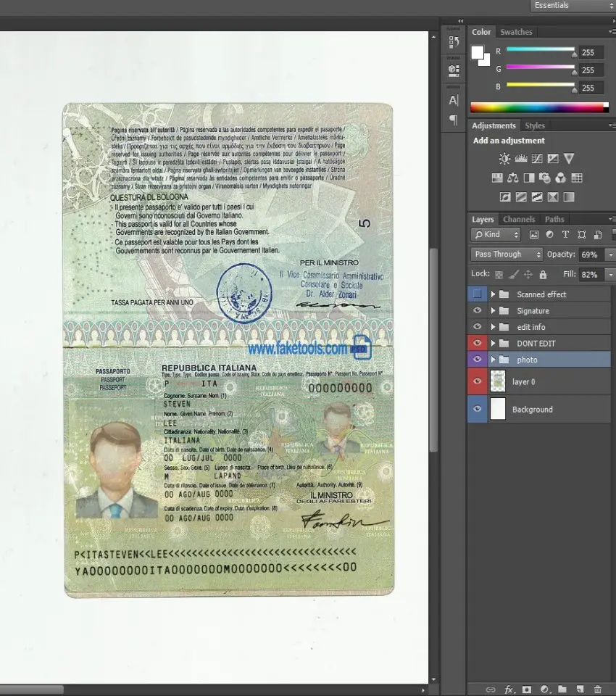The image size is (616, 696).
Task: Hide the Background layer
Action: [477, 410]
